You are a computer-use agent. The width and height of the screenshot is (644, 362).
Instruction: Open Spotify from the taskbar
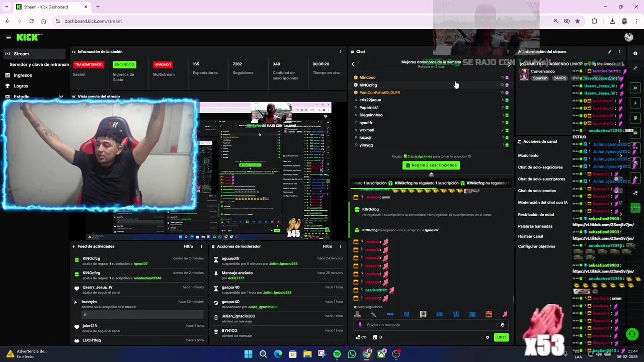coord(337,354)
